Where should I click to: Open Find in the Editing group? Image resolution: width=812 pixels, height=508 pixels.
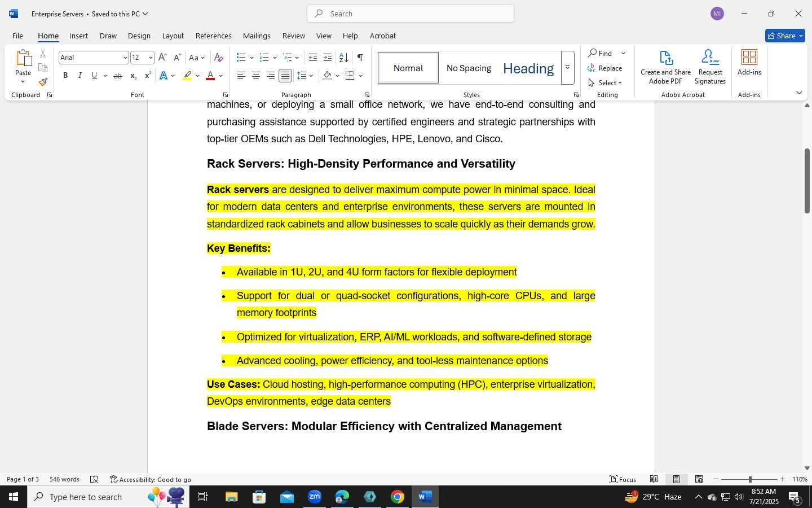[x=601, y=53]
